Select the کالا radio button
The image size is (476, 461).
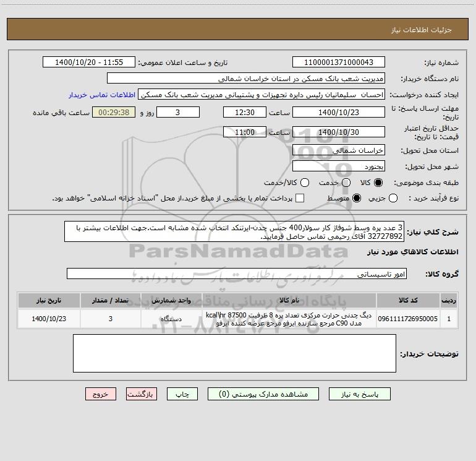[378, 183]
